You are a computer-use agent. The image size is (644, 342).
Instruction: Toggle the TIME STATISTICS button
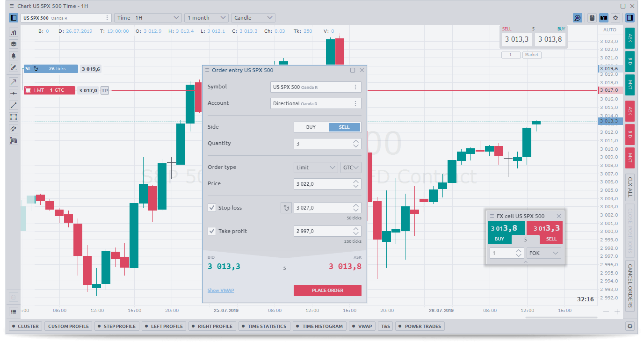(264, 326)
